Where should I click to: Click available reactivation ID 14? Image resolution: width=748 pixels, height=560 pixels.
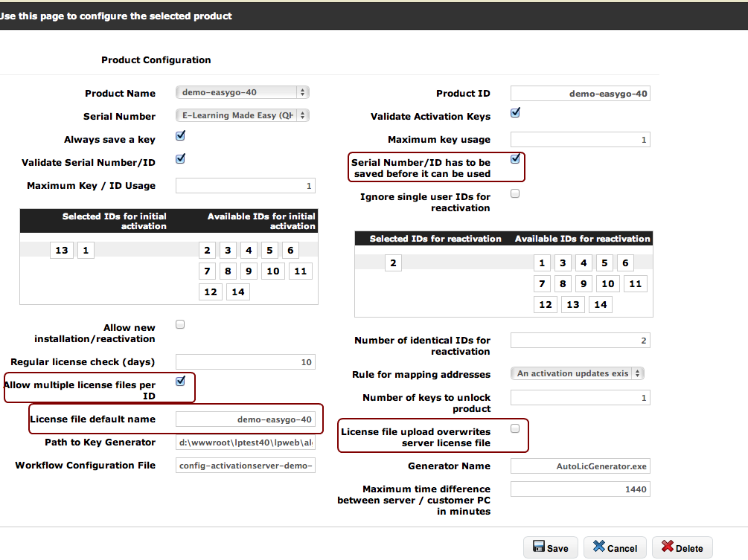pyautogui.click(x=601, y=305)
